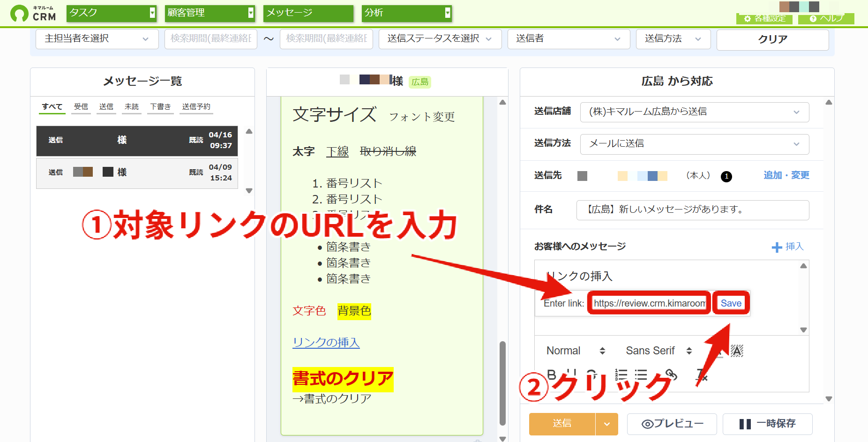Viewport: 868px width, 442px height.
Task: Open the Sans Serif font dropdown
Action: coord(658,351)
